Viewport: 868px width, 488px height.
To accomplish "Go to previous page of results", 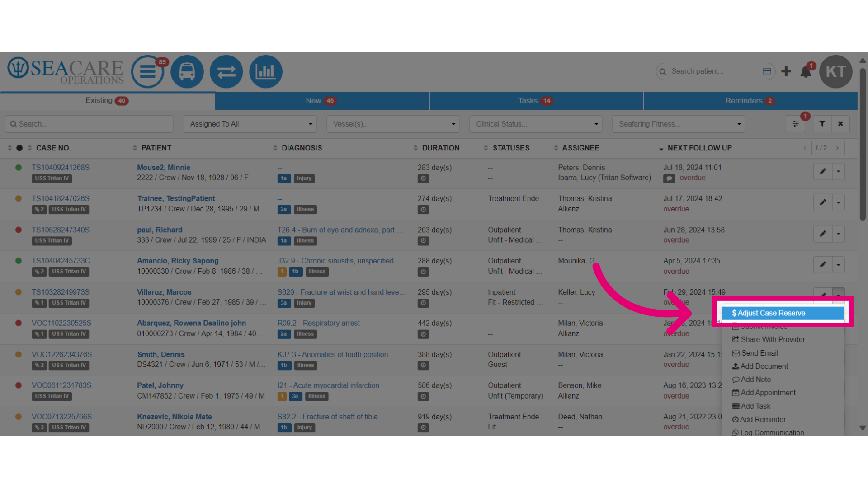I will 804,148.
